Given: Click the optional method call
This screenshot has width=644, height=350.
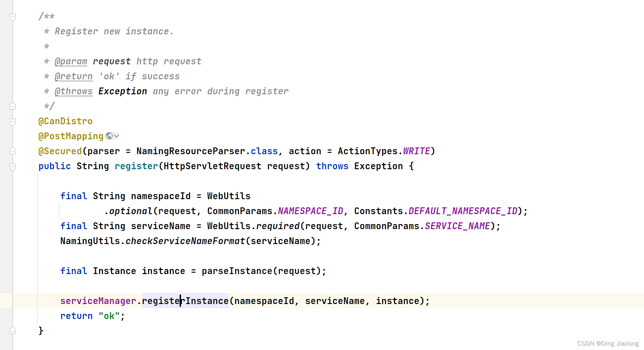Looking at the screenshot, I should coord(131,211).
